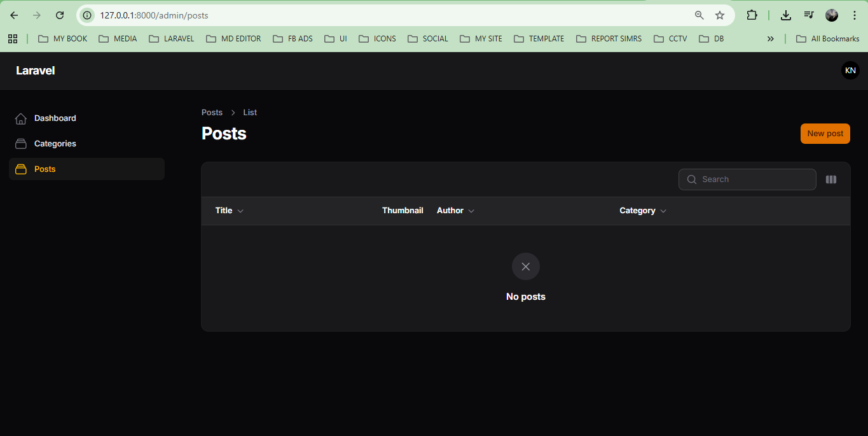The width and height of the screenshot is (868, 436).
Task: Reload the page with browser refresh icon
Action: tap(60, 15)
